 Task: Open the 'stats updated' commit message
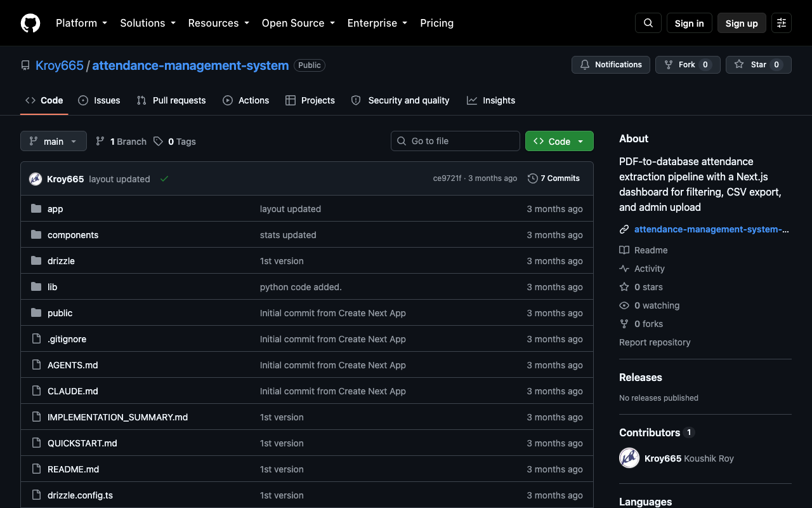pos(288,235)
